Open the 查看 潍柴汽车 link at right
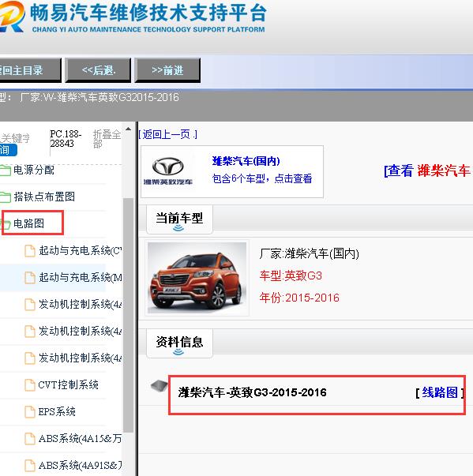 [x=428, y=171]
